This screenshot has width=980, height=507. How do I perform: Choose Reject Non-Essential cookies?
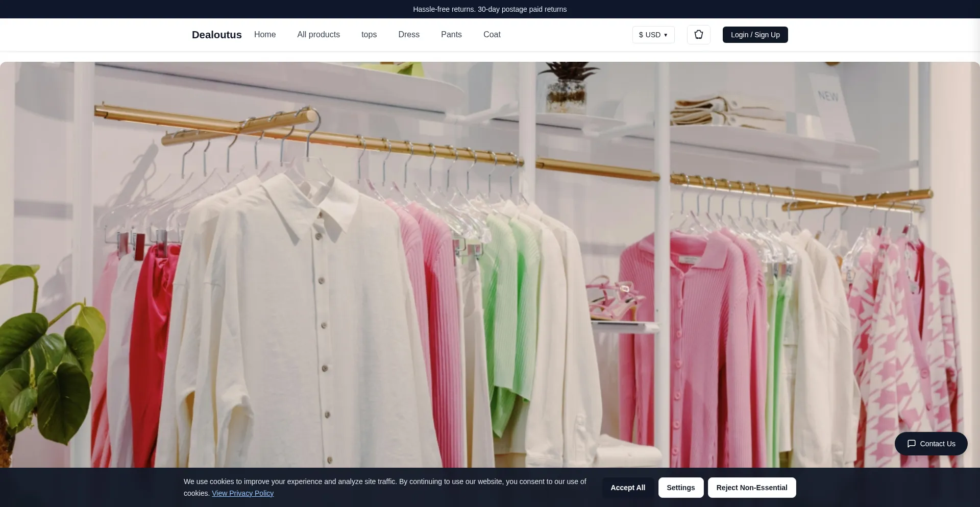751,488
